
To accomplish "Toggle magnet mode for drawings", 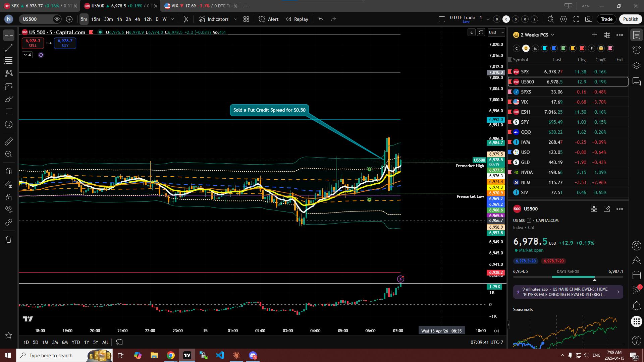I will [x=9, y=171].
